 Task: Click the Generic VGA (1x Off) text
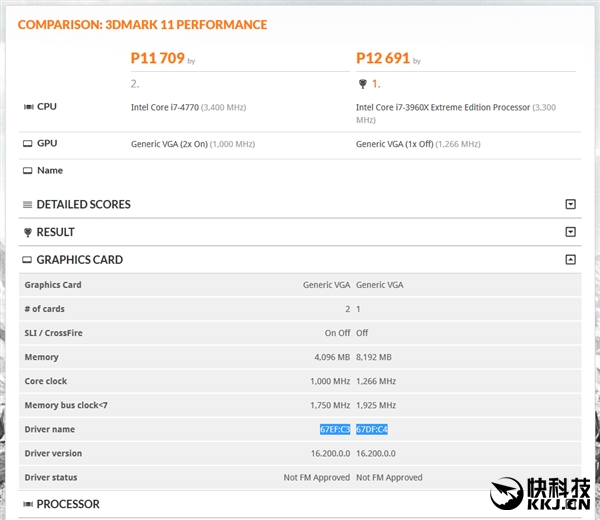coord(395,144)
